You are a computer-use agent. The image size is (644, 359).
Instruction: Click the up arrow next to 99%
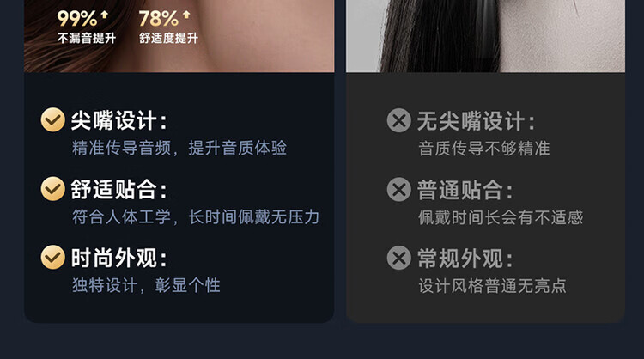104,15
